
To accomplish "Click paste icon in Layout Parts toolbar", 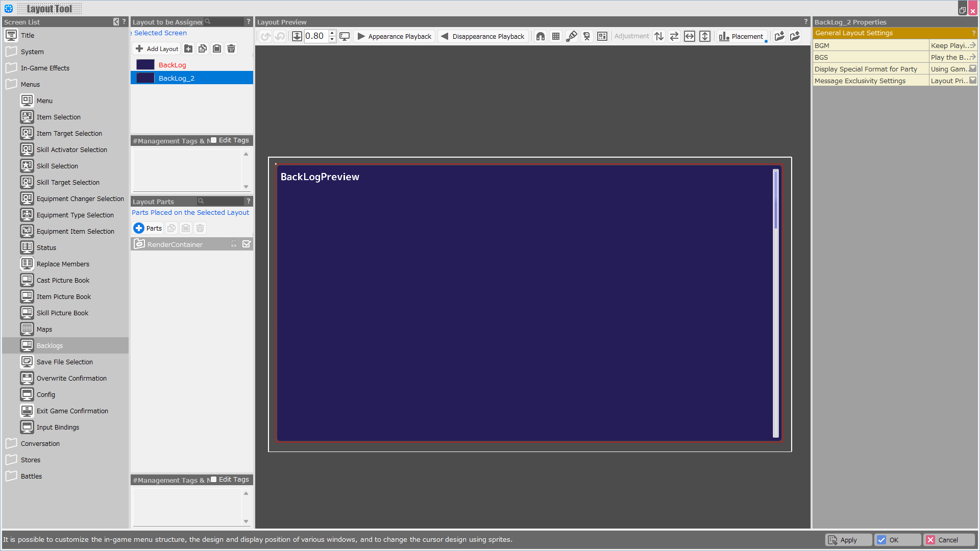I will [186, 228].
